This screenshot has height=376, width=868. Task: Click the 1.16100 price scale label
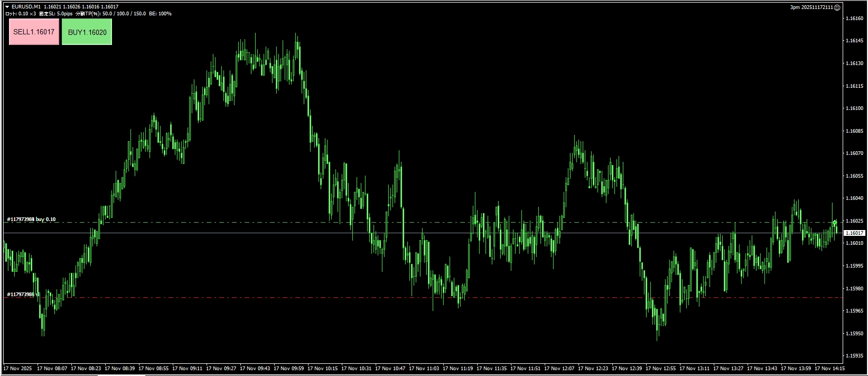point(855,108)
